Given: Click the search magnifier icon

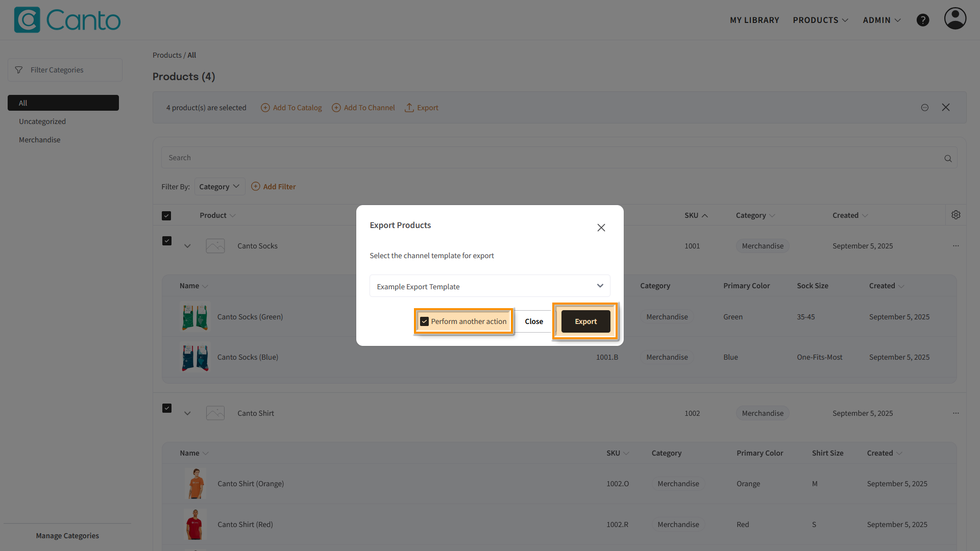Looking at the screenshot, I should [948, 158].
